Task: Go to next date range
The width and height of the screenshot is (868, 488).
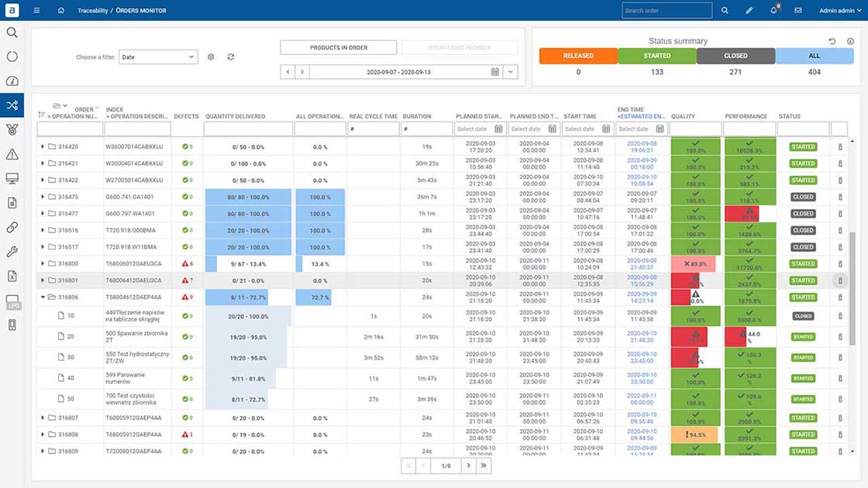Action: tap(302, 72)
